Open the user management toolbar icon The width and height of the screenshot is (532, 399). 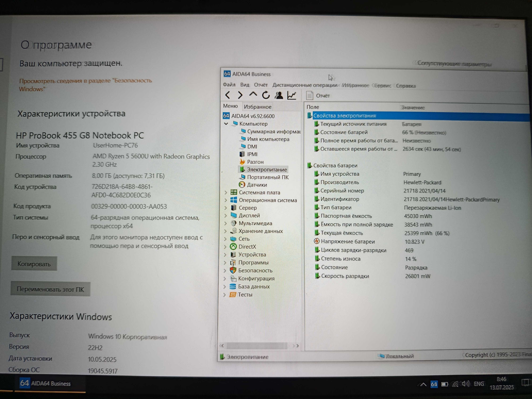coord(279,95)
